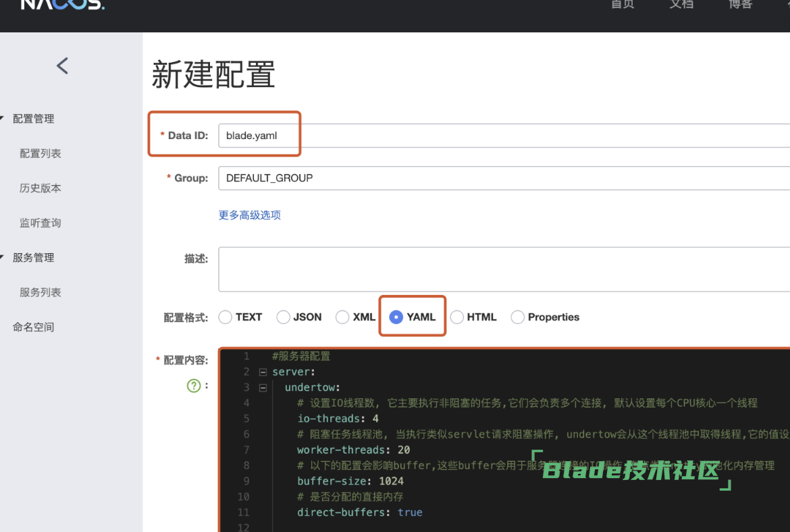
Task: Select the JSON format radio button
Action: 284,317
